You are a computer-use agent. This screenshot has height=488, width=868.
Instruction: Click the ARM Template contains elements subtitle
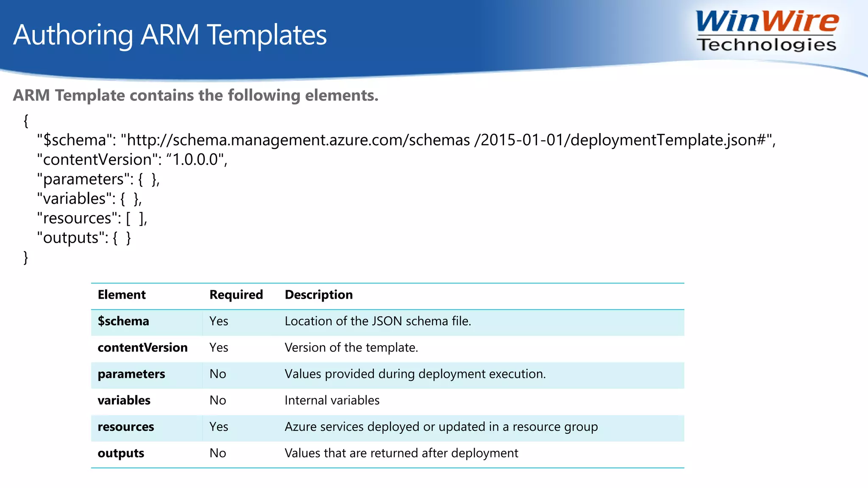tap(195, 95)
